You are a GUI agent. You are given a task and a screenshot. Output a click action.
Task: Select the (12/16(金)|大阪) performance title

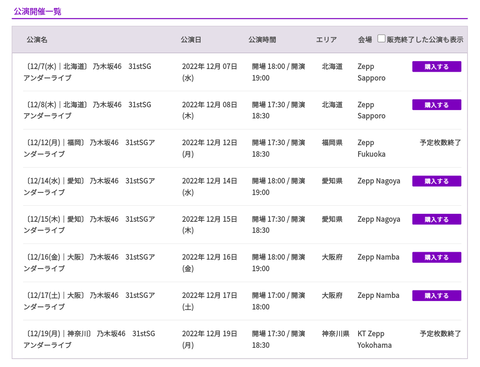(x=89, y=263)
